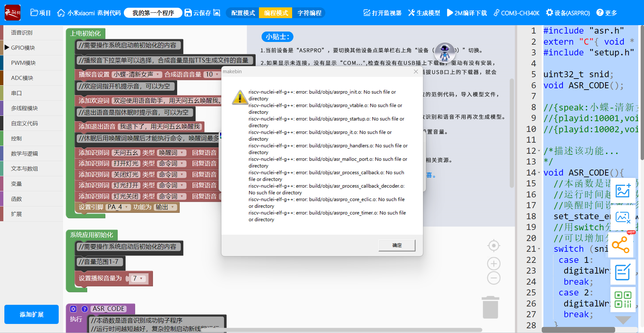Close the makebin error dialog
Viewport: 644px width, 333px height.
416,72
